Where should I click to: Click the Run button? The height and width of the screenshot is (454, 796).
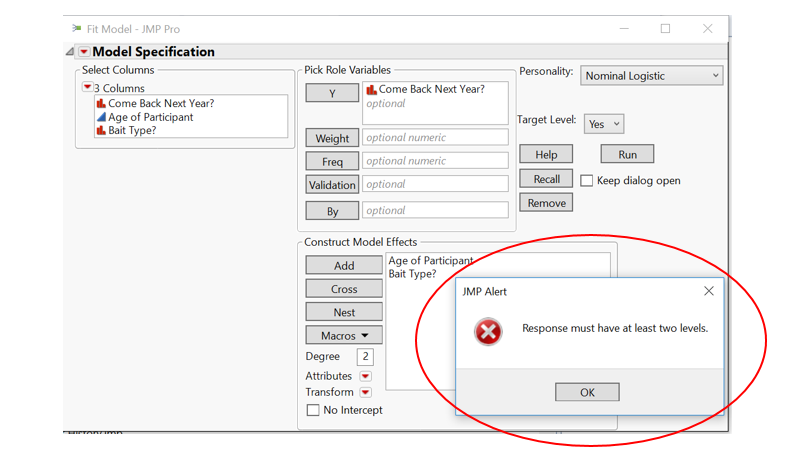click(x=627, y=154)
